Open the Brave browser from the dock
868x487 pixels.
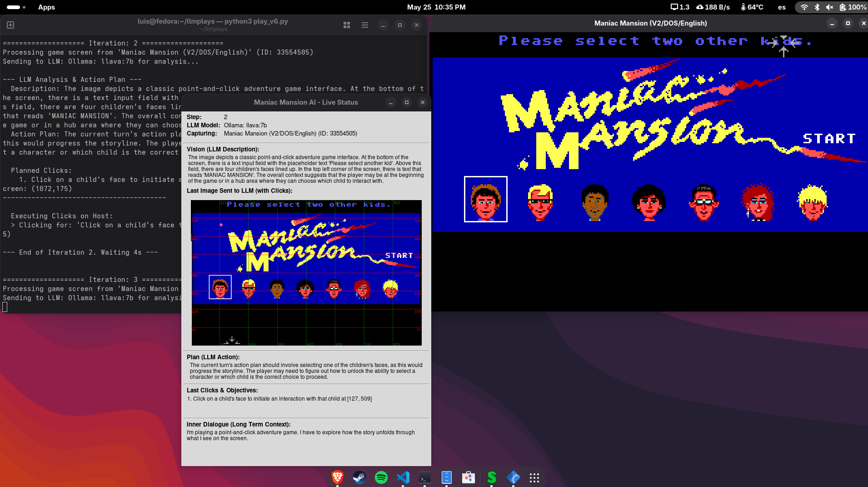pyautogui.click(x=337, y=477)
